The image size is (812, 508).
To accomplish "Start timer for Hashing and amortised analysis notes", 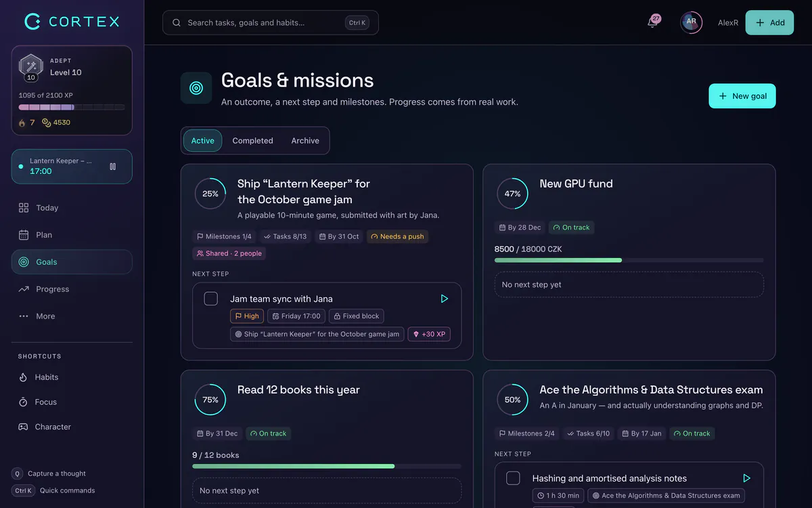I will (747, 478).
